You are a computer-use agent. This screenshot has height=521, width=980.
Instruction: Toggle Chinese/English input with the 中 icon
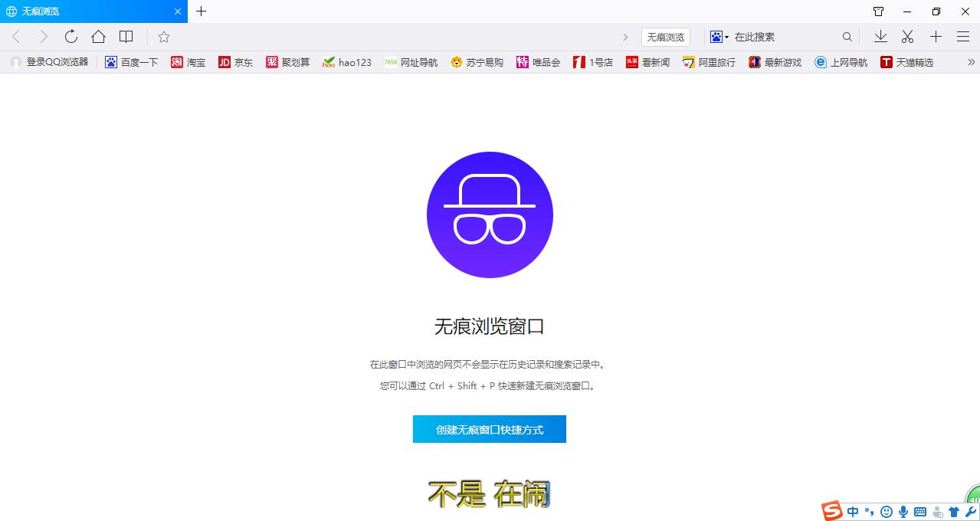pyautogui.click(x=853, y=511)
